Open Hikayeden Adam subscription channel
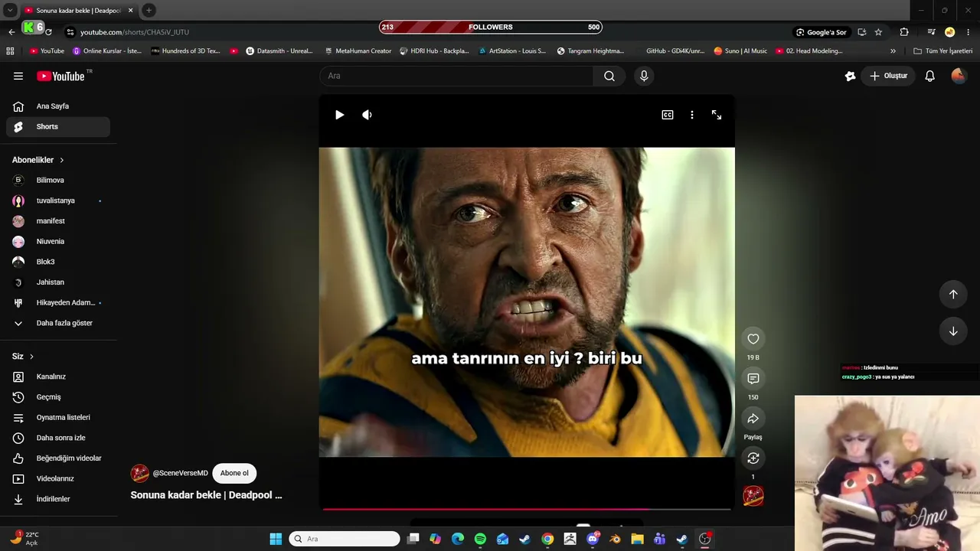Viewport: 980px width, 551px height. pyautogui.click(x=58, y=303)
